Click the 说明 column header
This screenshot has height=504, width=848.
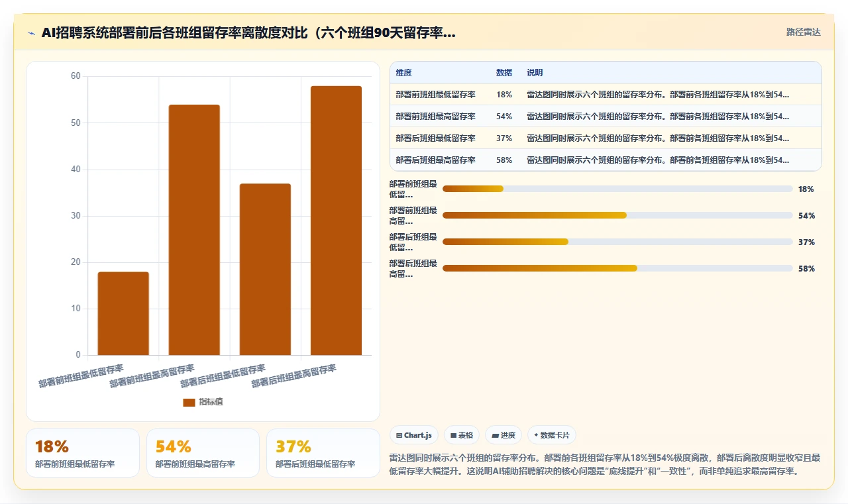click(535, 73)
